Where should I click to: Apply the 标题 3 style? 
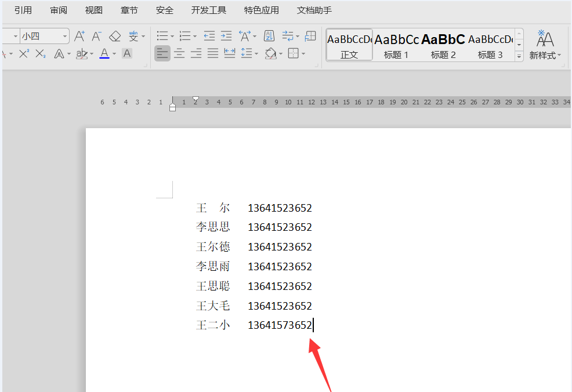[490, 45]
